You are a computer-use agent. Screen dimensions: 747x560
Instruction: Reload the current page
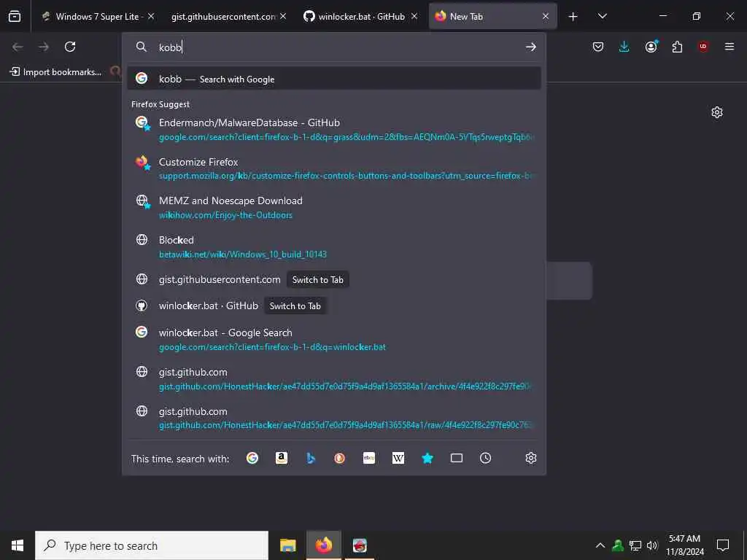(x=70, y=47)
